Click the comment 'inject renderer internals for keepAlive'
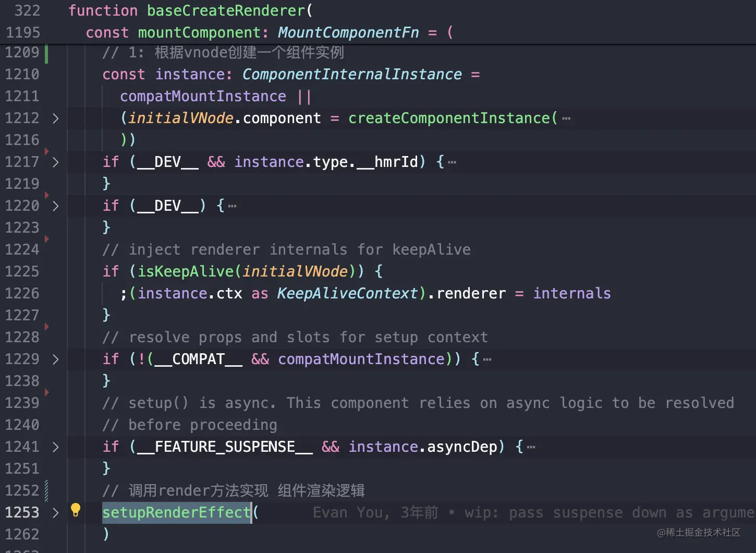Screen dimensions: 756x553 [x=286, y=250]
